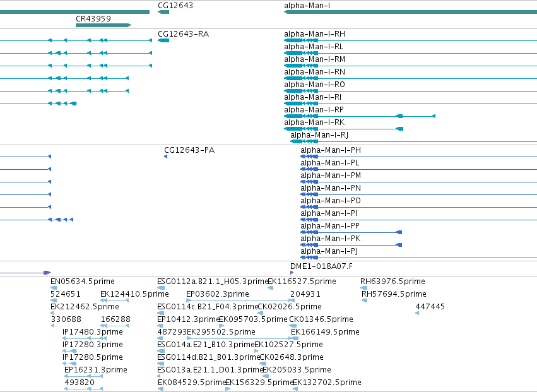The width and height of the screenshot is (537, 392).
Task: Open the 204931 feature label
Action: click(x=305, y=294)
